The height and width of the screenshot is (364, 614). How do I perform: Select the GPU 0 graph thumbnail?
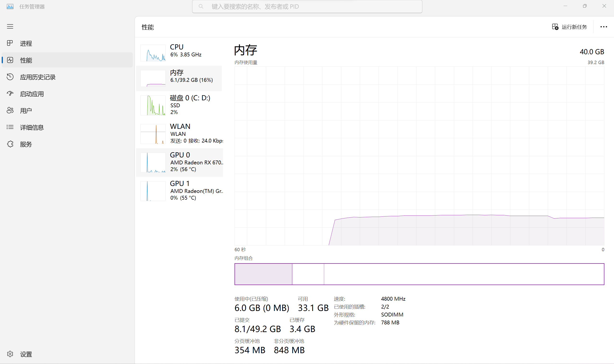153,162
